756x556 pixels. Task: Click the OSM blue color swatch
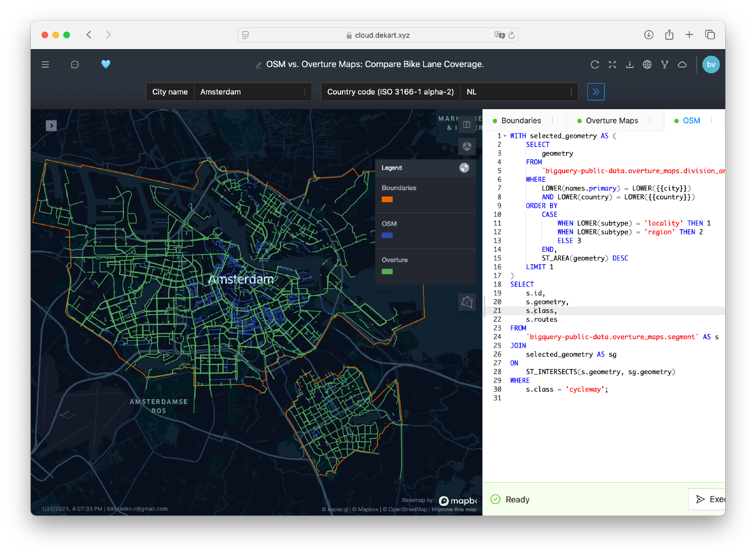[x=387, y=235]
